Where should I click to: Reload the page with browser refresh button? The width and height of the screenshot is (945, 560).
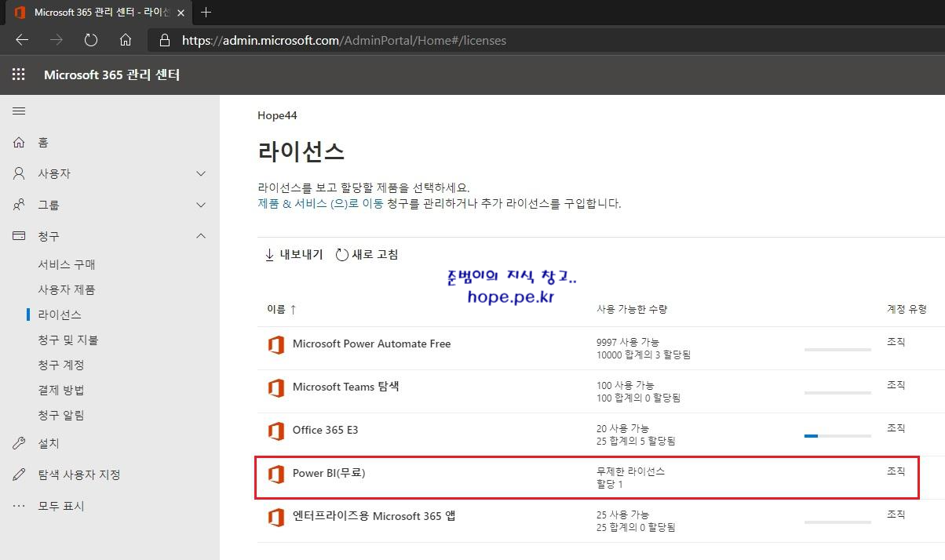(x=91, y=40)
